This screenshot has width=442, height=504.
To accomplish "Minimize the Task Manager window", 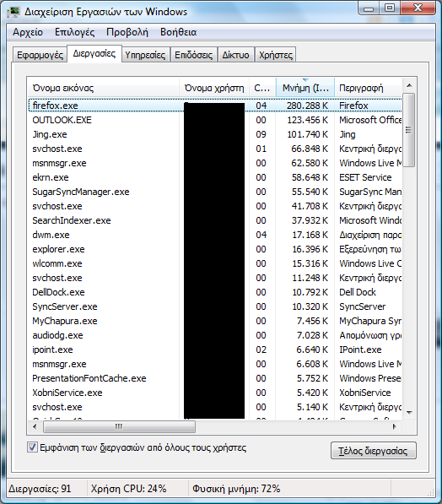I will [369, 8].
